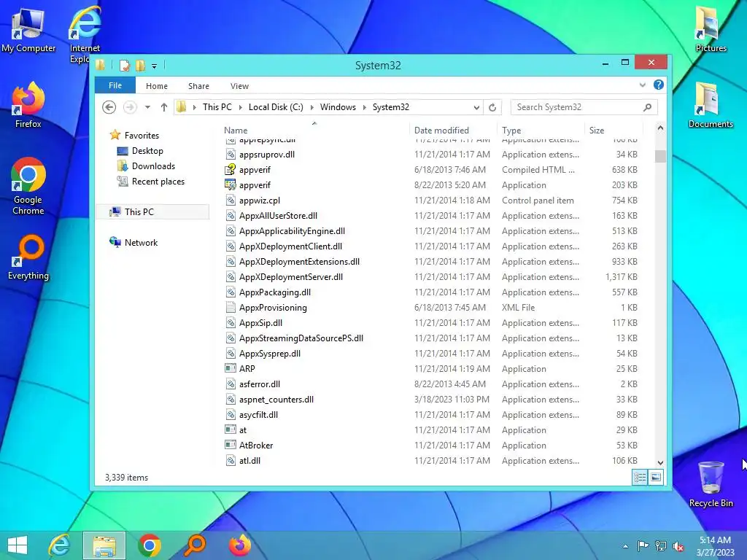Viewport: 747px width, 560px height.
Task: Expand the This PC breadcrumb arrow
Action: [240, 108]
